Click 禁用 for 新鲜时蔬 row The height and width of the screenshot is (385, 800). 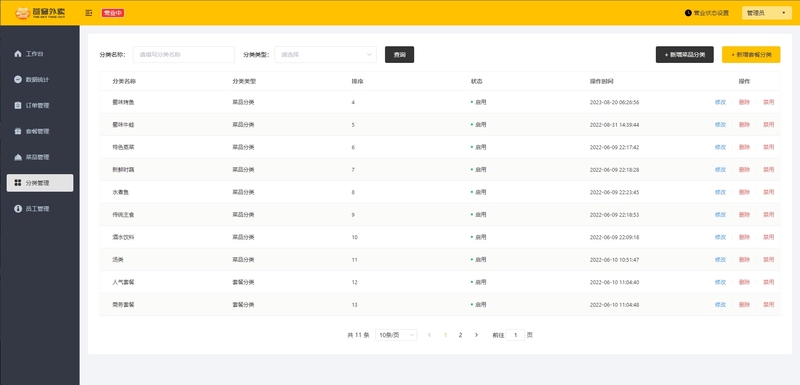coord(768,169)
